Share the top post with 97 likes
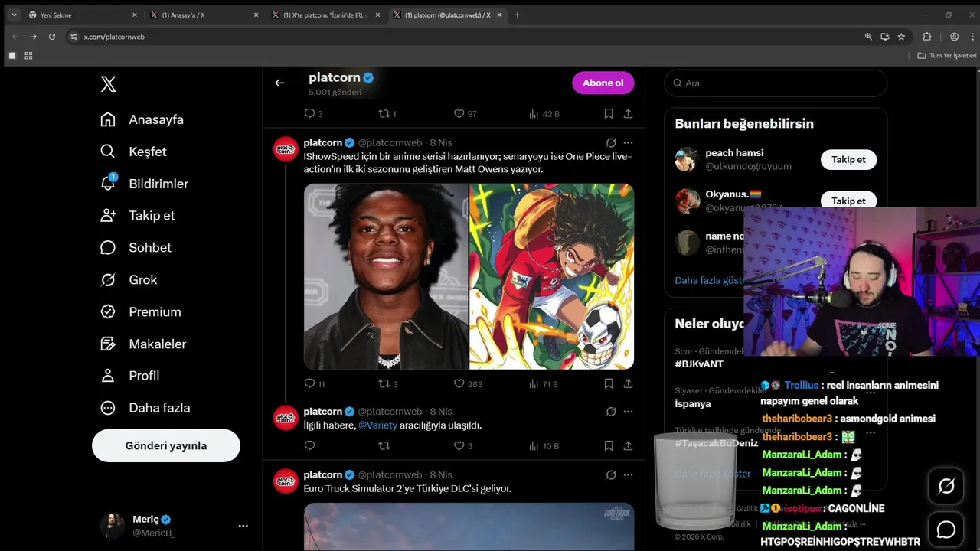This screenshot has width=980, height=551. [628, 113]
